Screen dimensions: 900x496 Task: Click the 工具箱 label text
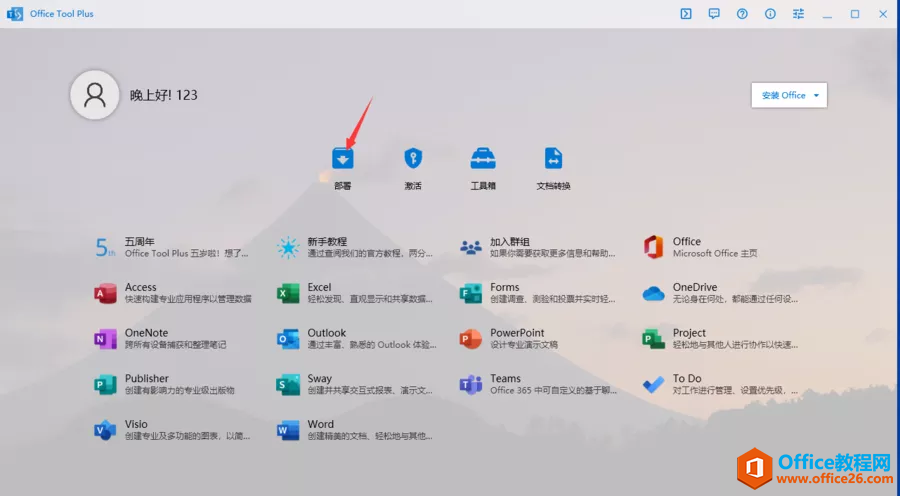pyautogui.click(x=483, y=186)
